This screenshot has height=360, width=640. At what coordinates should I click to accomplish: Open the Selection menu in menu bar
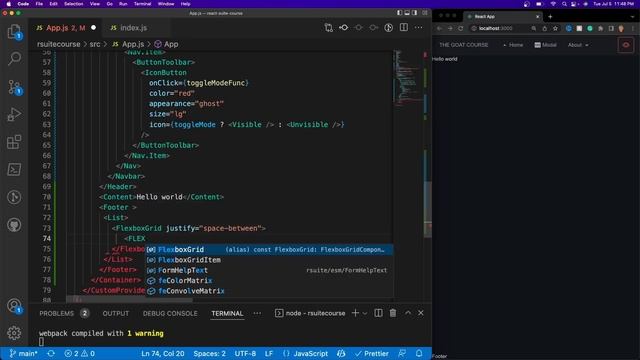73,4
